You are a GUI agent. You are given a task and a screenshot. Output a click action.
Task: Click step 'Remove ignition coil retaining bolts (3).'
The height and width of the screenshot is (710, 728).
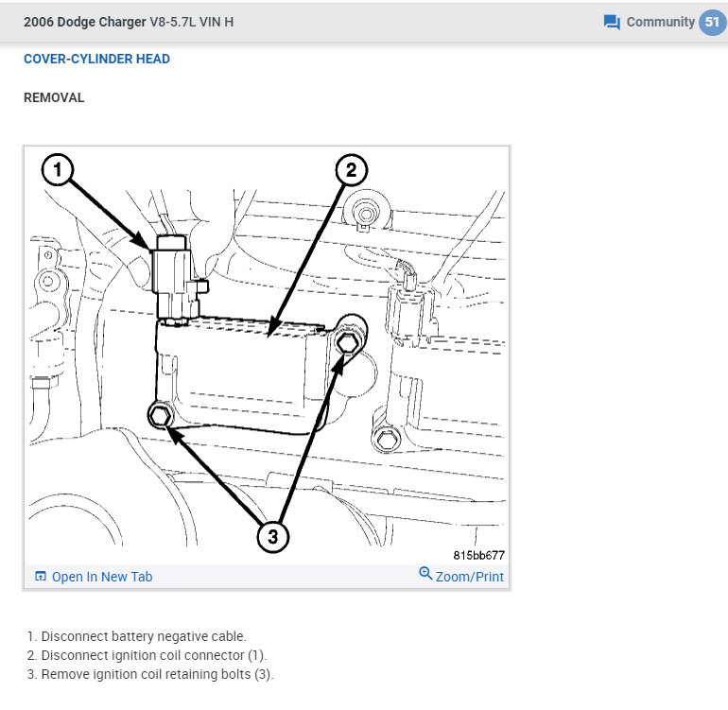157,674
